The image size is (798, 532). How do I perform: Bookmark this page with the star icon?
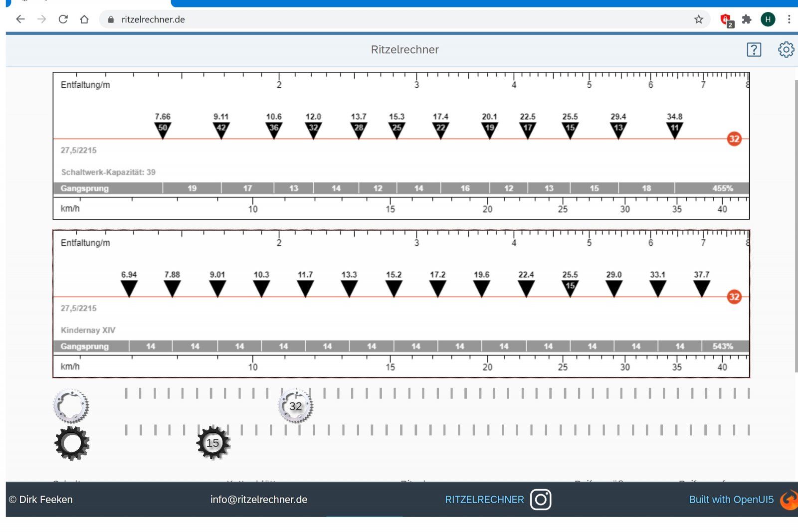point(698,19)
